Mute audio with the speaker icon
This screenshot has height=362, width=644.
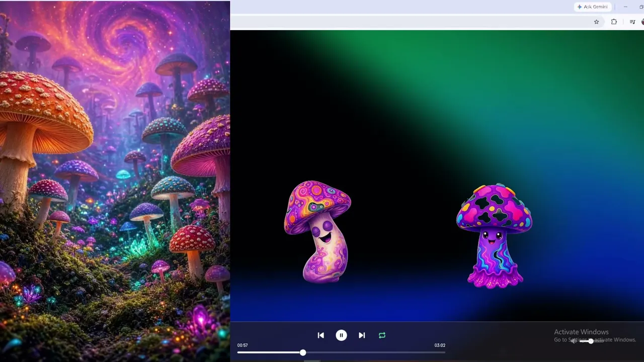(x=574, y=341)
